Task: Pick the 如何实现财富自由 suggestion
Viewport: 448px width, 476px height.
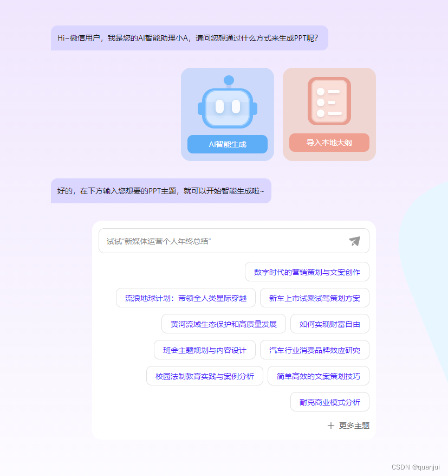Action: tap(330, 324)
